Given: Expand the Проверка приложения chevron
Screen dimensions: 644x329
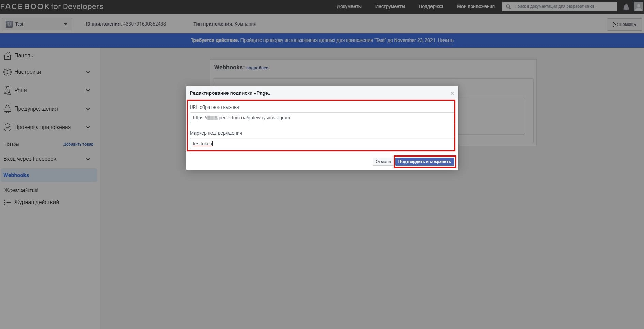Looking at the screenshot, I should click(88, 127).
